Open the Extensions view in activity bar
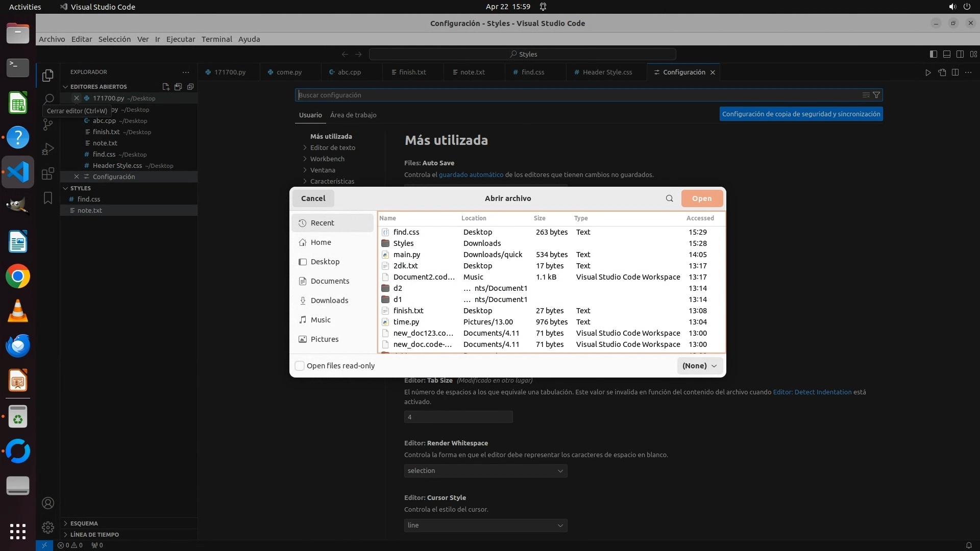Screen dimensions: 980x551 [x=48, y=173]
